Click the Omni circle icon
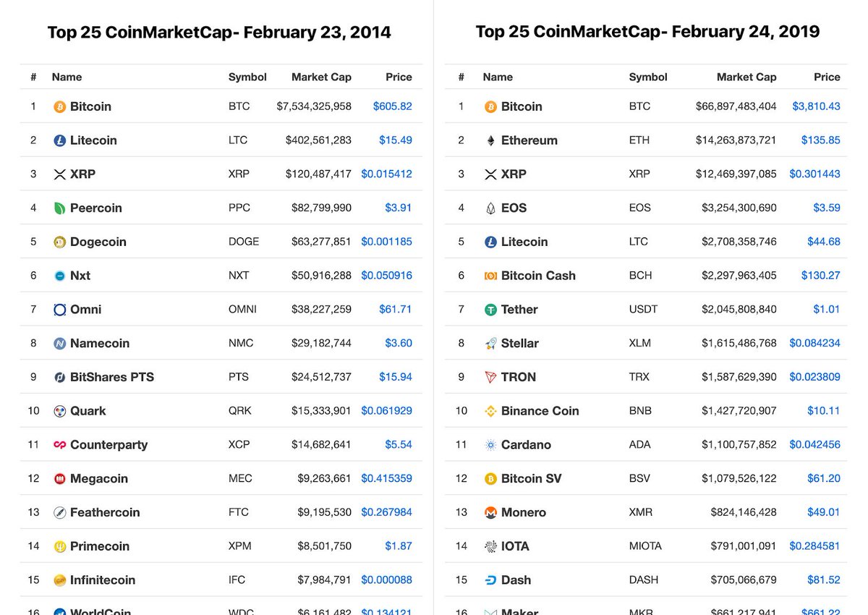Image resolution: width=868 pixels, height=615 pixels. point(60,310)
